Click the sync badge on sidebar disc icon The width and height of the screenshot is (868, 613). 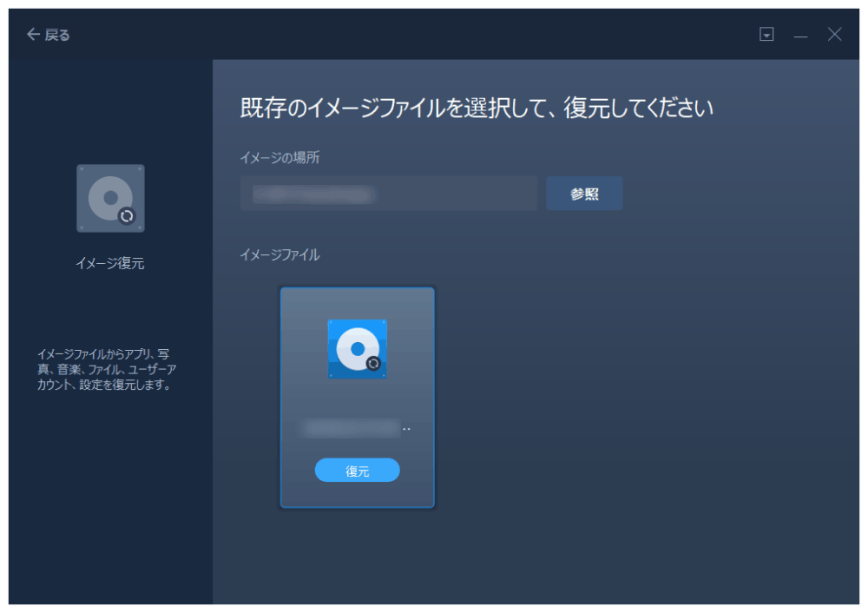tap(127, 216)
